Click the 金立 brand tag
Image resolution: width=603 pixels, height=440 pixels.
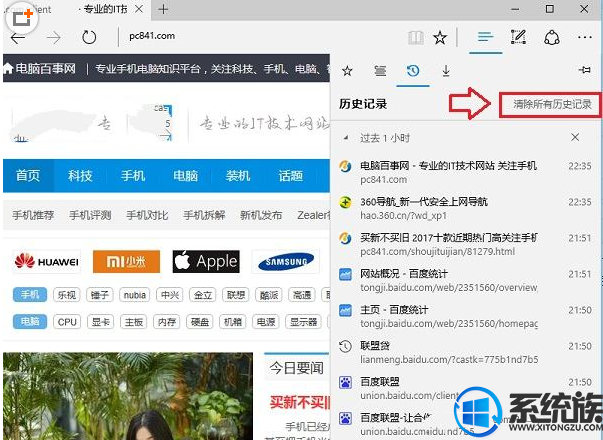click(203, 295)
